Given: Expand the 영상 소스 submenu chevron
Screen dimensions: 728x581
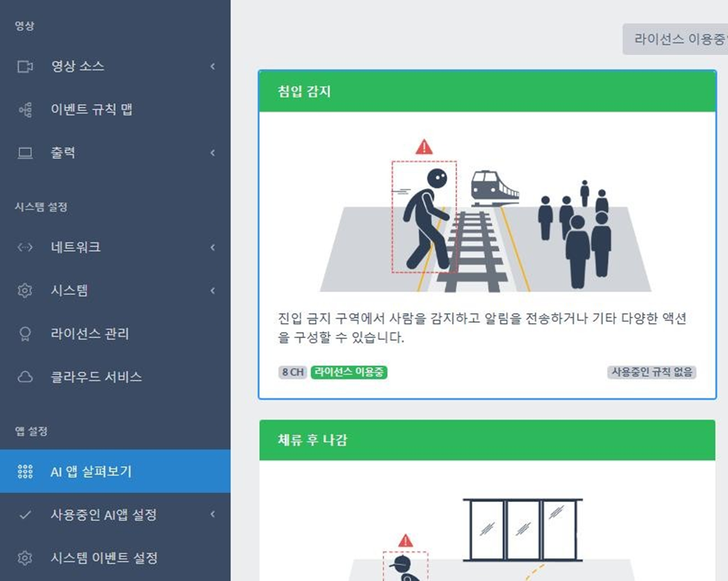Looking at the screenshot, I should [213, 67].
